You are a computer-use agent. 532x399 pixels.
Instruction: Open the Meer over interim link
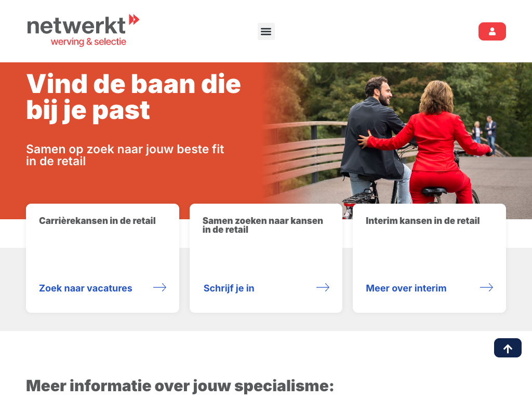(x=406, y=288)
